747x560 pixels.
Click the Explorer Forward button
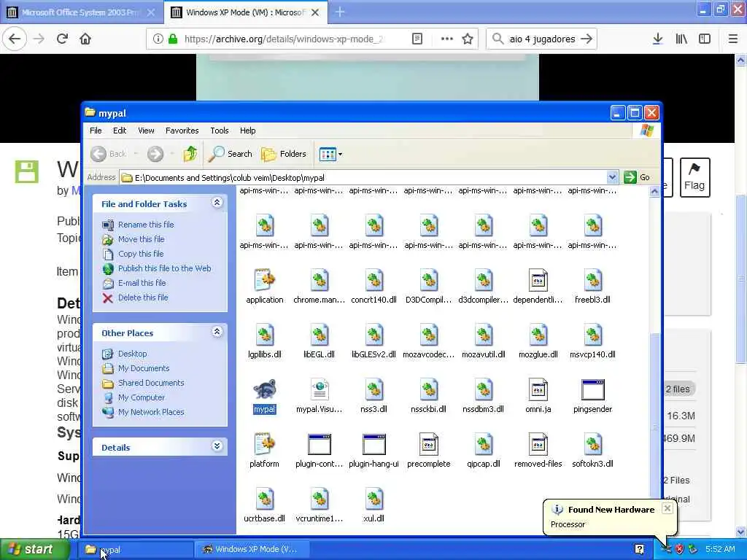(x=155, y=154)
